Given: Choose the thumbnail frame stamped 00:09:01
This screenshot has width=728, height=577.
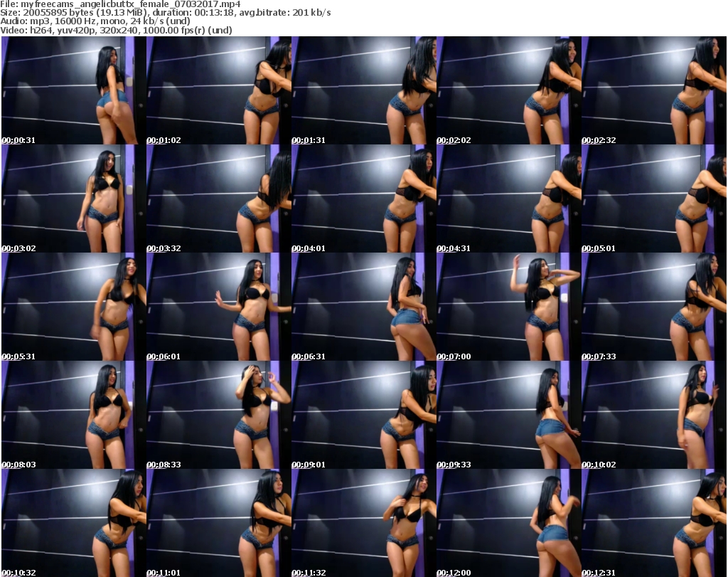Looking at the screenshot, I should (363, 415).
